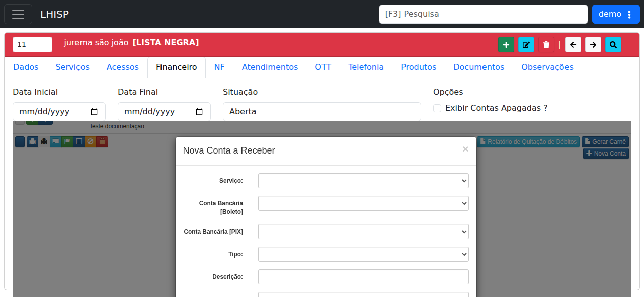The height and width of the screenshot is (301, 644).
Task: Open the NF tab
Action: click(x=219, y=67)
